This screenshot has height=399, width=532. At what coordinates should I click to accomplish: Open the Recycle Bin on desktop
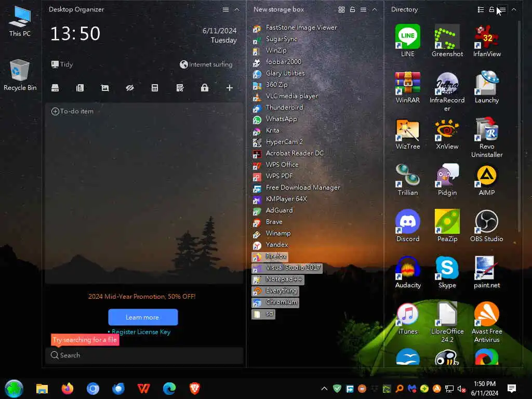pos(20,75)
